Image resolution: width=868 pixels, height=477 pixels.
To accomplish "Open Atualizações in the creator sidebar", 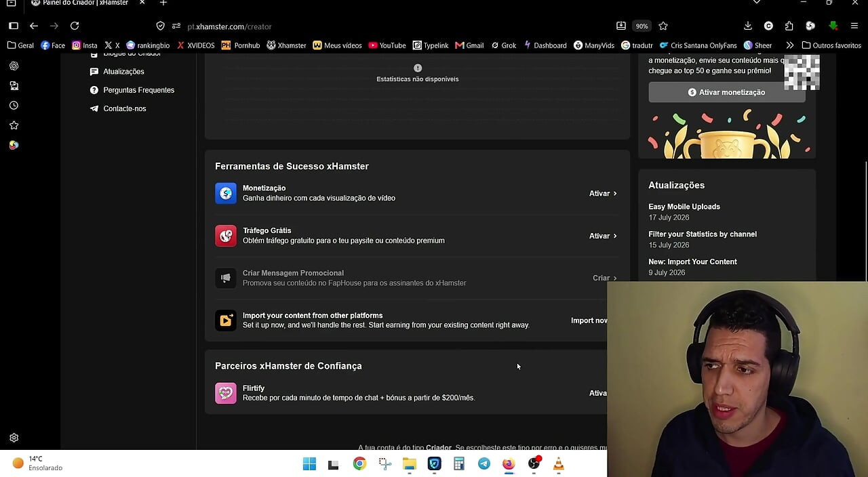I will (x=117, y=72).
